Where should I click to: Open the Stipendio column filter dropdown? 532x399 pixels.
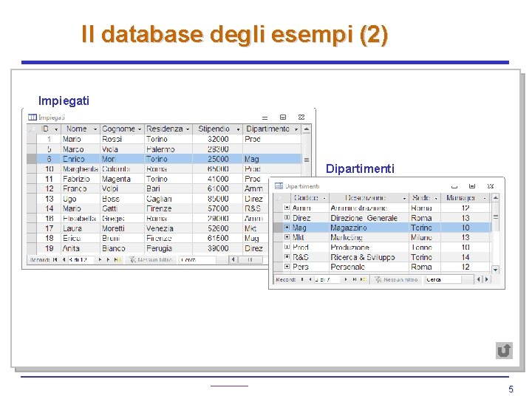[x=238, y=129]
